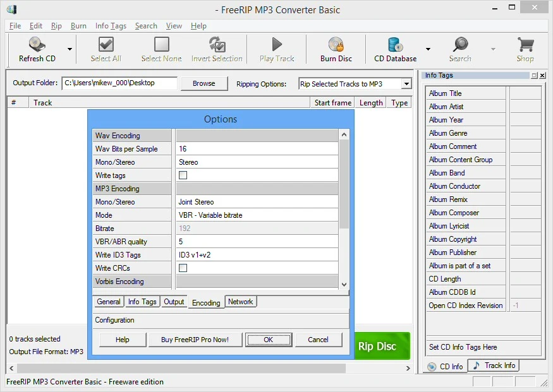
Task: Click the Refresh CD toolbar icon
Action: 37,44
